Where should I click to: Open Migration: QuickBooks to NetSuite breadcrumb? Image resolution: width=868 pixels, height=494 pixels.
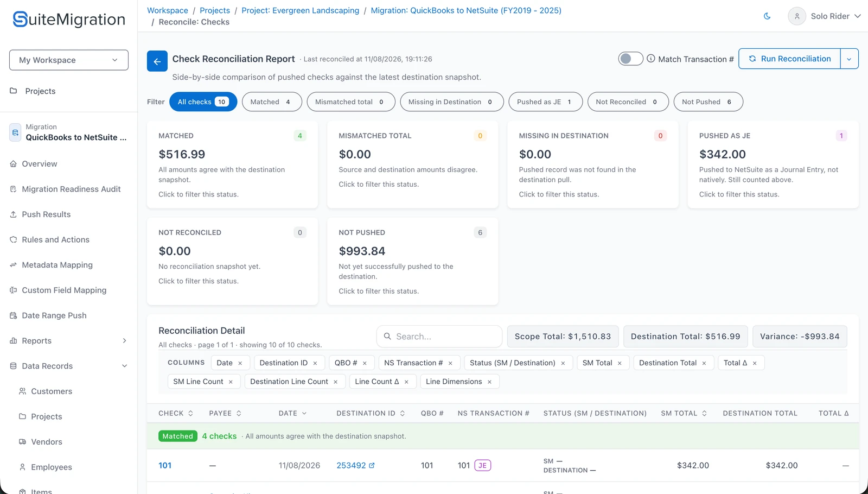pos(466,10)
